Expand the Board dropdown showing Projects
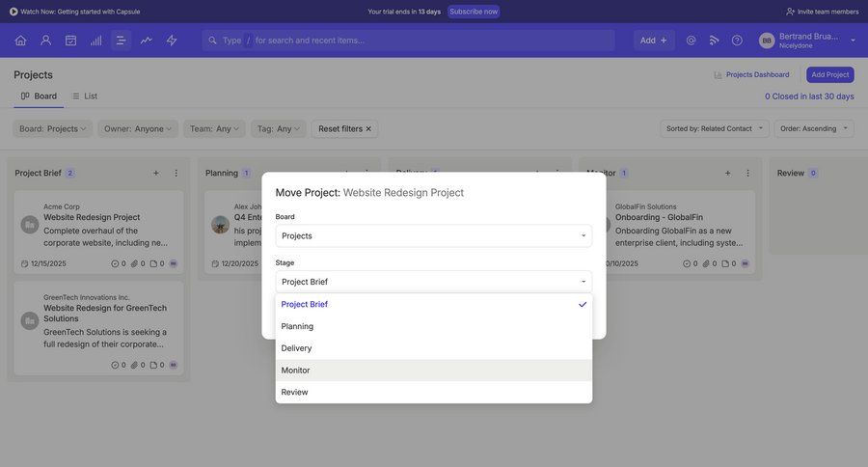This screenshot has width=868, height=467. coord(433,235)
